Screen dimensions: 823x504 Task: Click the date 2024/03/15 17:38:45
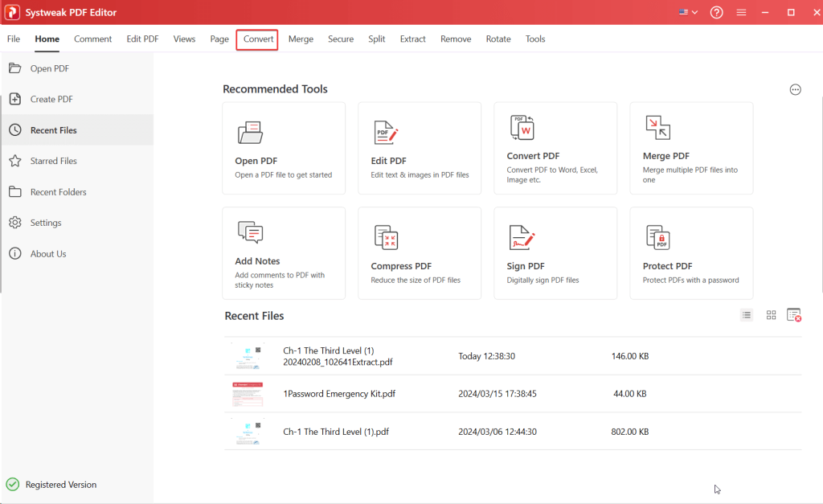497,394
